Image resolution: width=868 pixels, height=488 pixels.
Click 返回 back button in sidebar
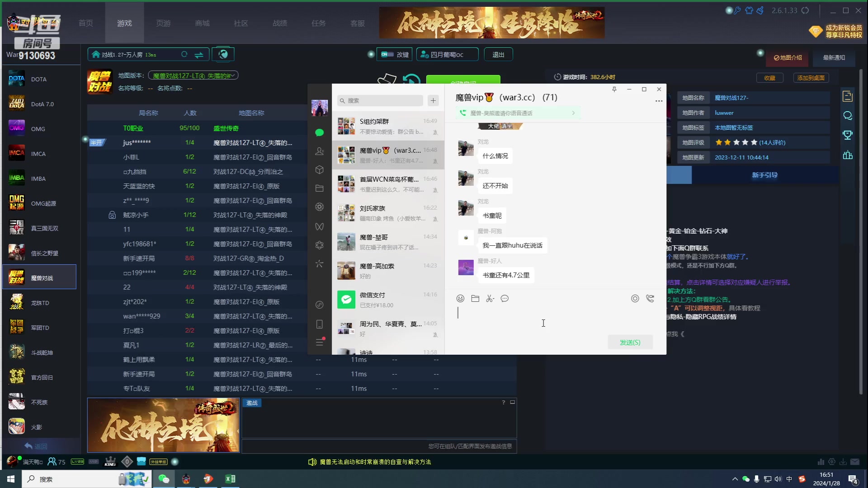pyautogui.click(x=36, y=446)
